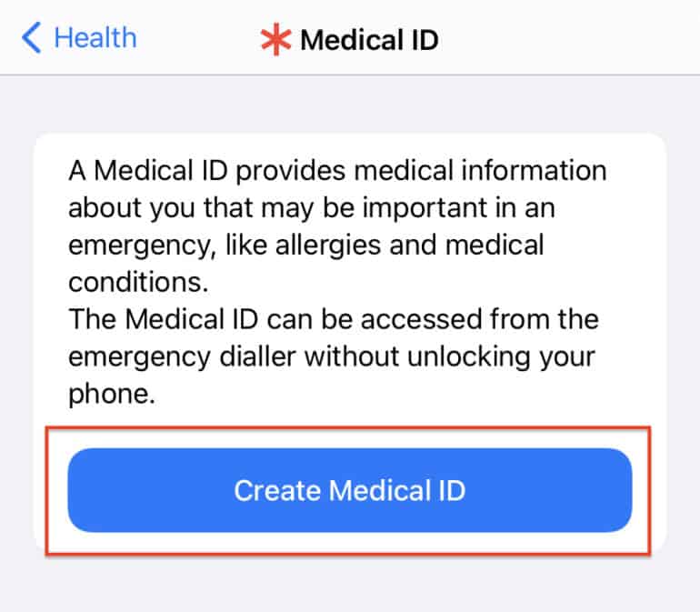700x612 pixels.
Task: Tap the word "phone." ending the description
Action: pyautogui.click(x=112, y=394)
